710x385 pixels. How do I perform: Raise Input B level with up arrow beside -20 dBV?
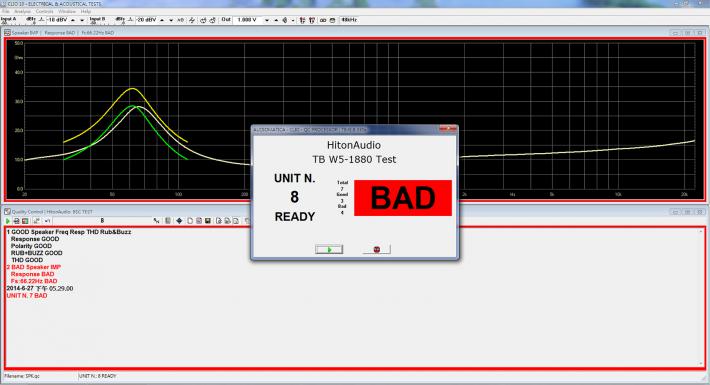coord(162,20)
